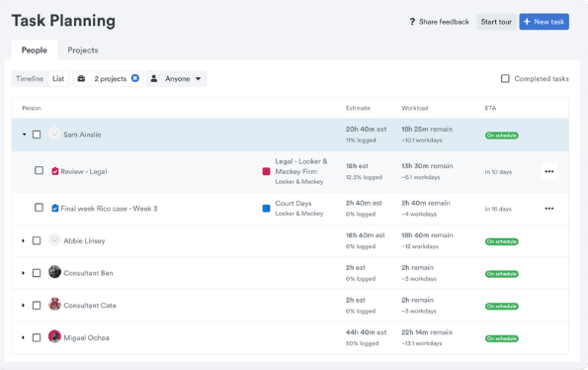Viewport: 588px width, 370px height.
Task: Switch to the Projects tab
Action: (x=83, y=49)
